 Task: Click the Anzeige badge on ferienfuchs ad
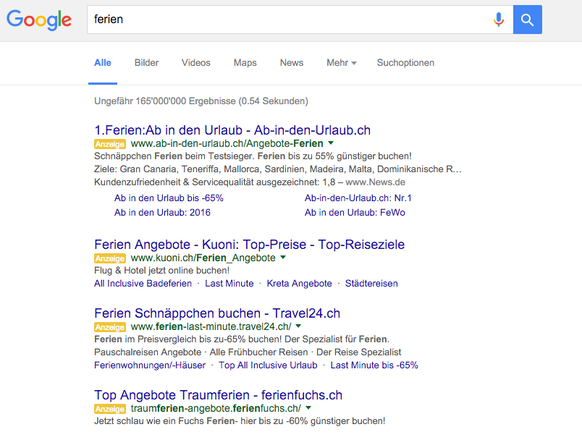point(110,409)
